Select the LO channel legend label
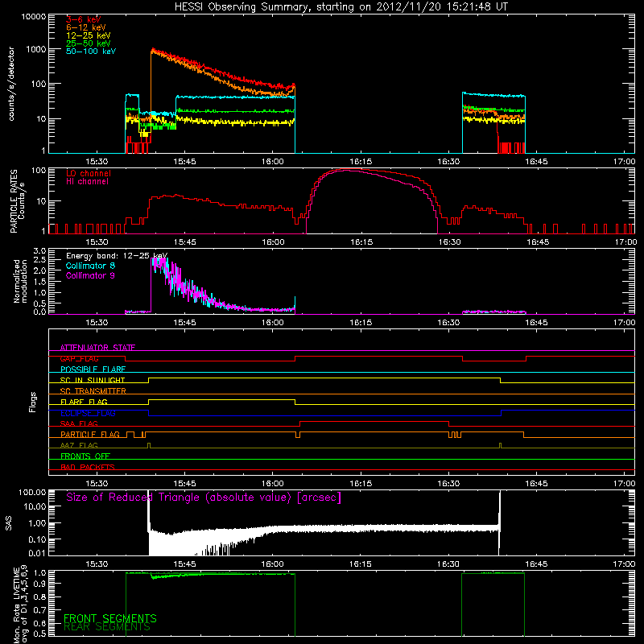The image size is (644, 644). pos(89,173)
